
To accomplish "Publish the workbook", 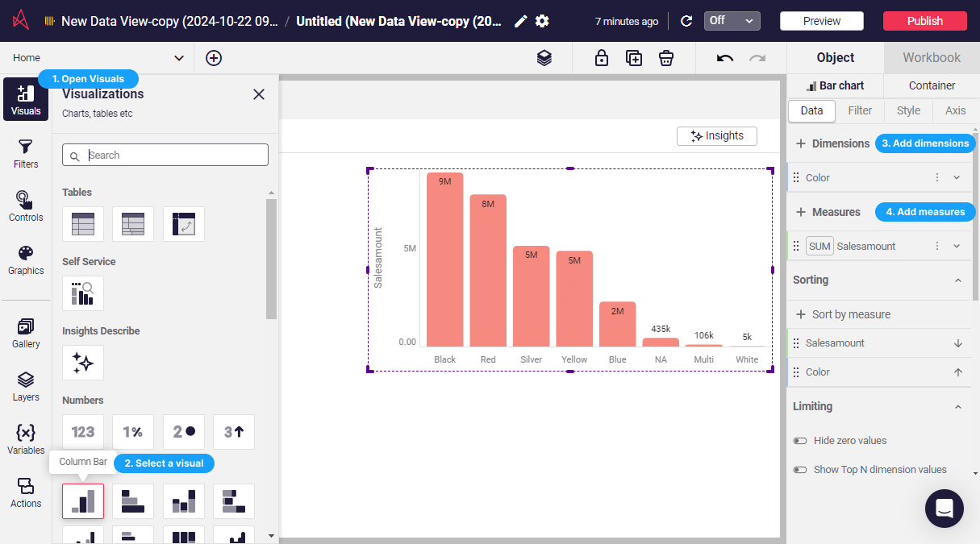I will click(x=924, y=20).
